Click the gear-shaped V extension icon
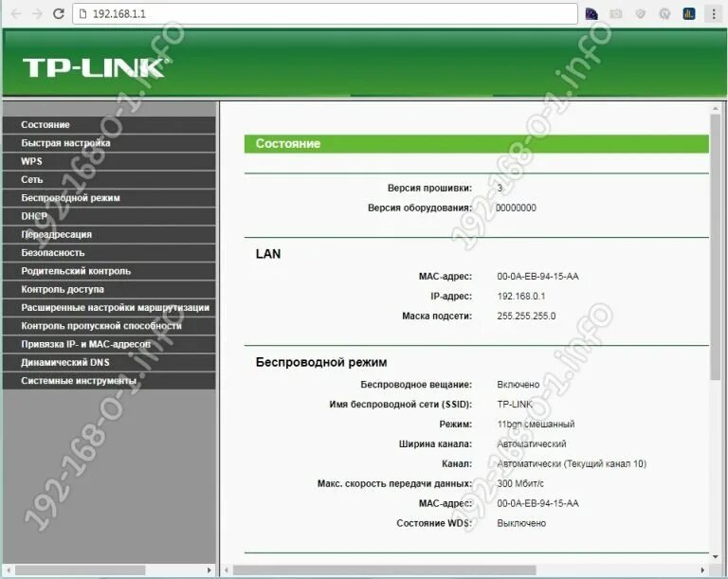This screenshot has width=728, height=579. coord(664,14)
